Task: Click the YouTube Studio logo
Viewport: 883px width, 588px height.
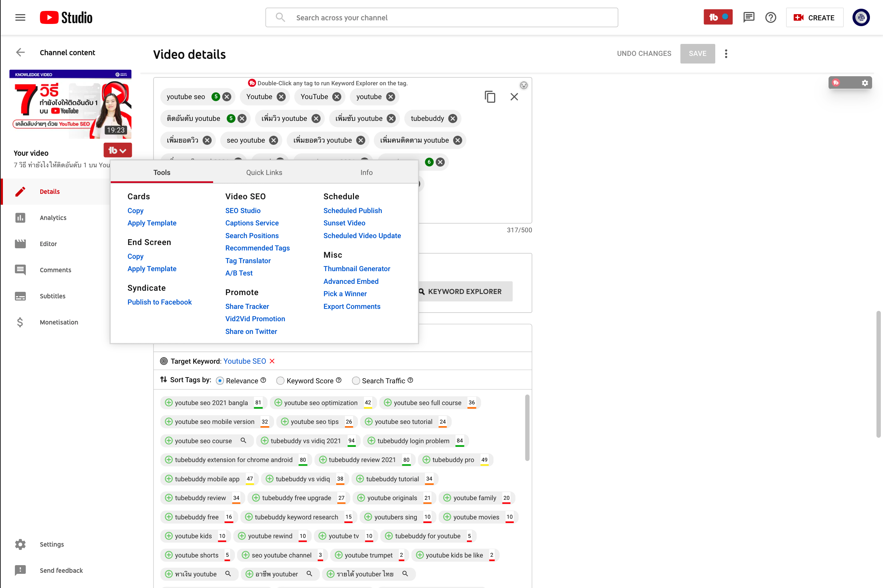Action: coord(66,17)
